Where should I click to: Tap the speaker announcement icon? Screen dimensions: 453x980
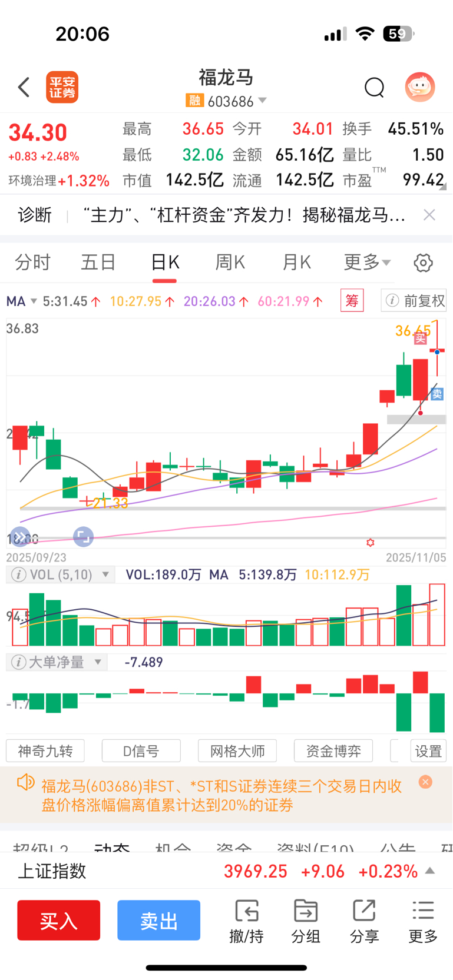click(25, 783)
